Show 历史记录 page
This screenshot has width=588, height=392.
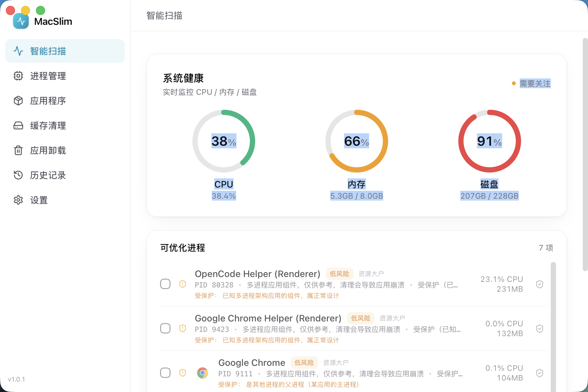(65, 175)
